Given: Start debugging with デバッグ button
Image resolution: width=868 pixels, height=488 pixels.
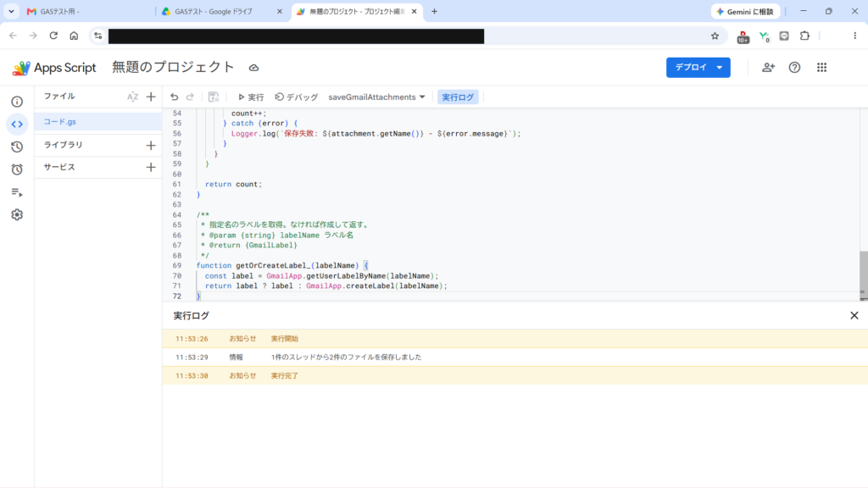Looking at the screenshot, I should pos(297,97).
